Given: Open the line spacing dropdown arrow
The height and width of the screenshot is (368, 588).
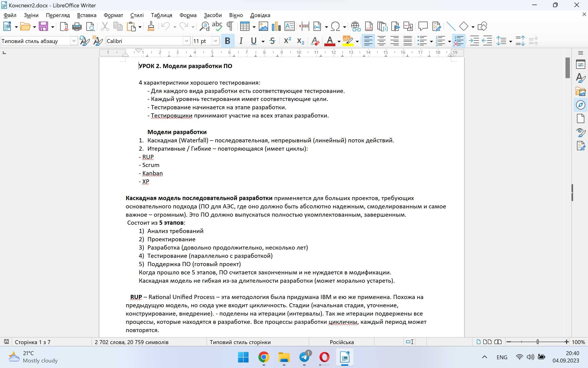Looking at the screenshot, I should coord(511,41).
